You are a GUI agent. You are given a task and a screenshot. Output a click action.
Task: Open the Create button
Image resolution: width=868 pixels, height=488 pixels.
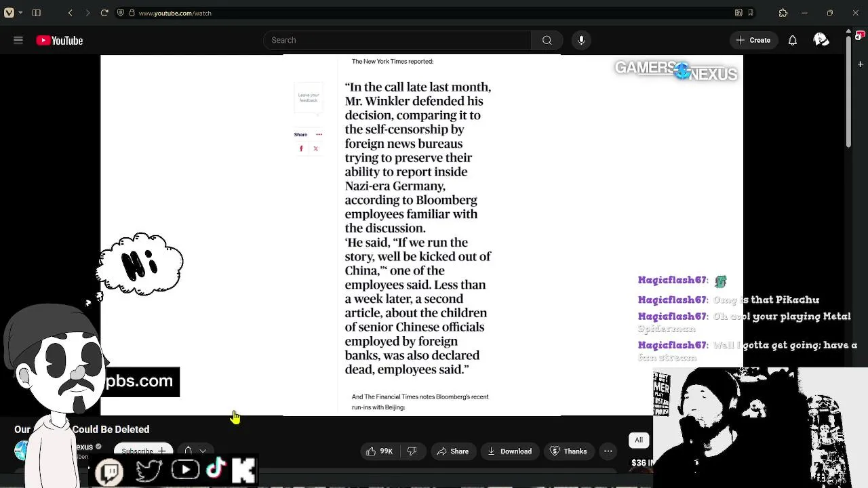point(753,40)
